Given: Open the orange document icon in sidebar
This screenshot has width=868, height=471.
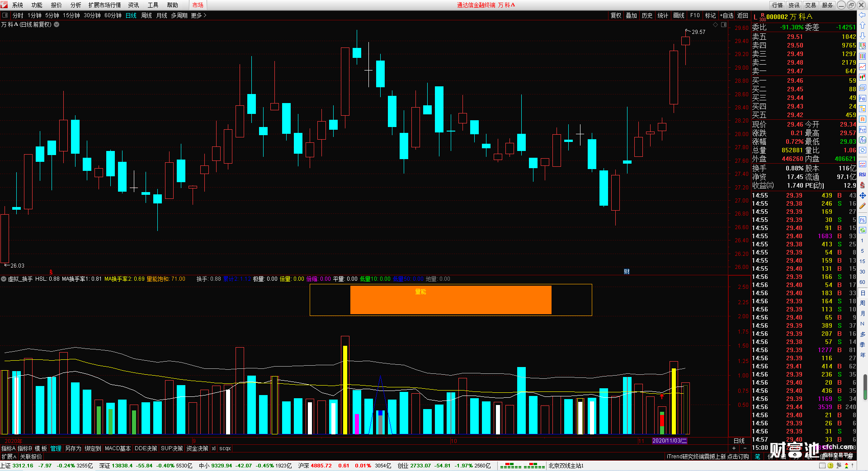Looking at the screenshot, I should tap(862, 119).
